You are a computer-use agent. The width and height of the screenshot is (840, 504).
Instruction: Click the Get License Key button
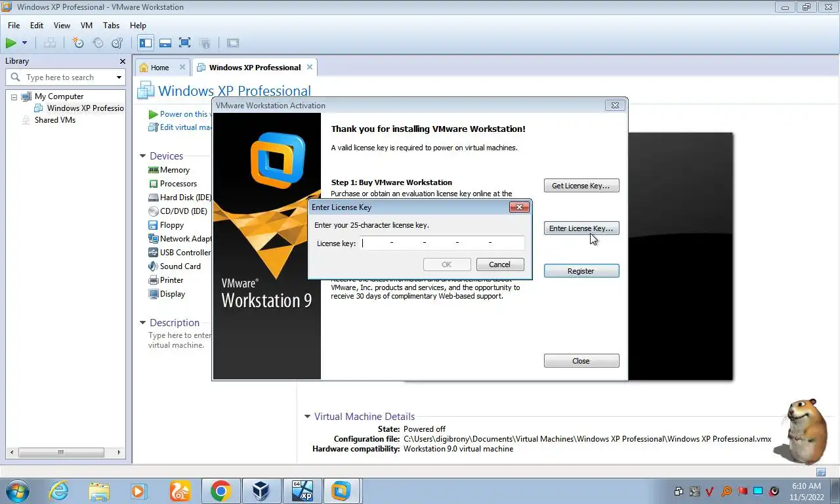pos(581,186)
